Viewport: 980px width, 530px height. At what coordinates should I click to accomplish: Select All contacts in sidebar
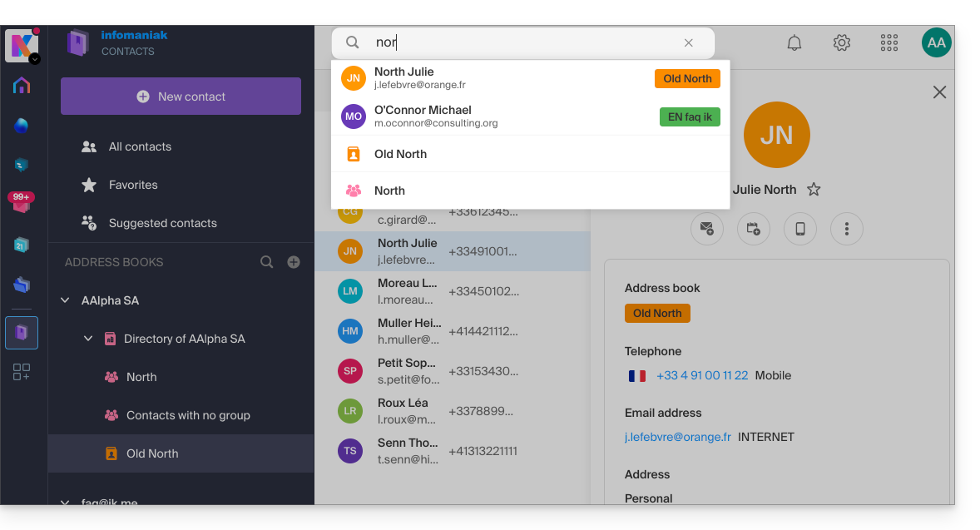140,146
